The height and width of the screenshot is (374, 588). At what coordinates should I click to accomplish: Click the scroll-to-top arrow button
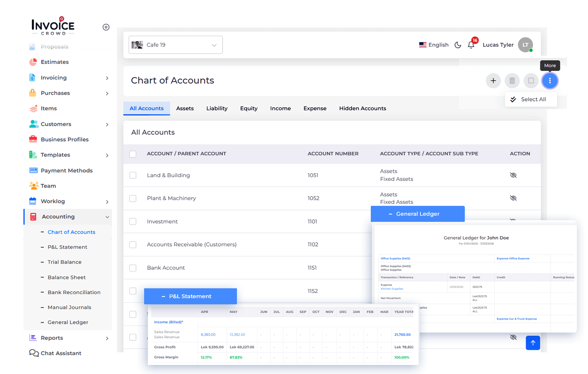point(533,343)
